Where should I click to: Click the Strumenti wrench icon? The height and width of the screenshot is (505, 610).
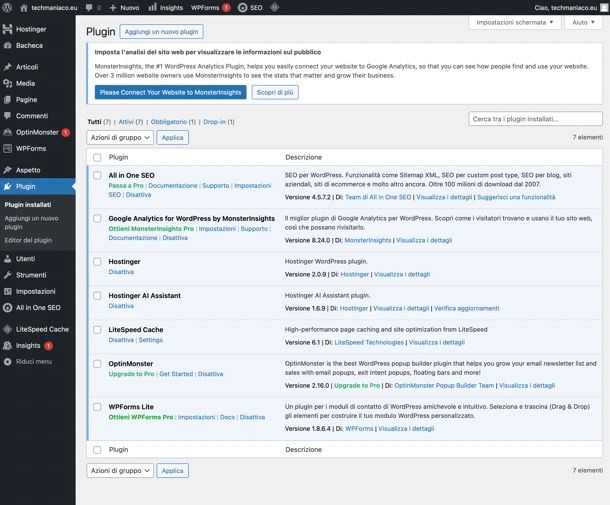point(7,275)
